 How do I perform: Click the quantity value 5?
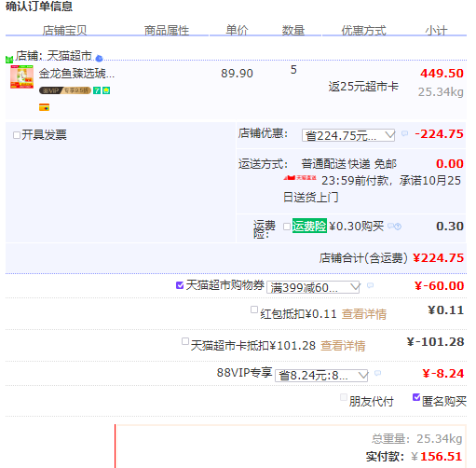293,70
